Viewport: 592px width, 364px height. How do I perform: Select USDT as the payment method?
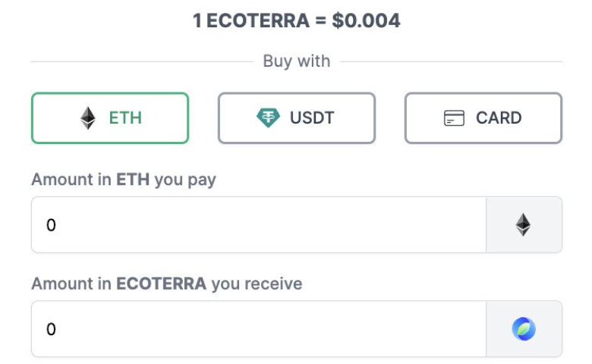(x=296, y=118)
